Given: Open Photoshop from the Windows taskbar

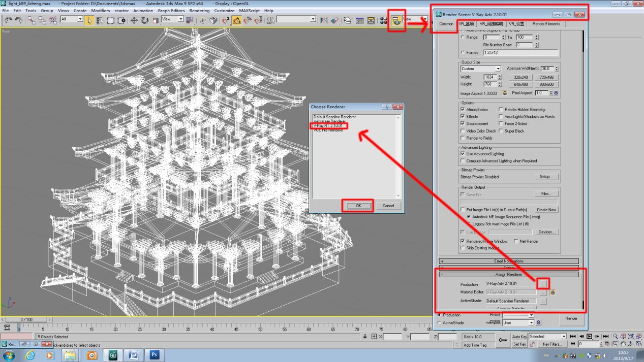Looking at the screenshot, I should point(154,355).
